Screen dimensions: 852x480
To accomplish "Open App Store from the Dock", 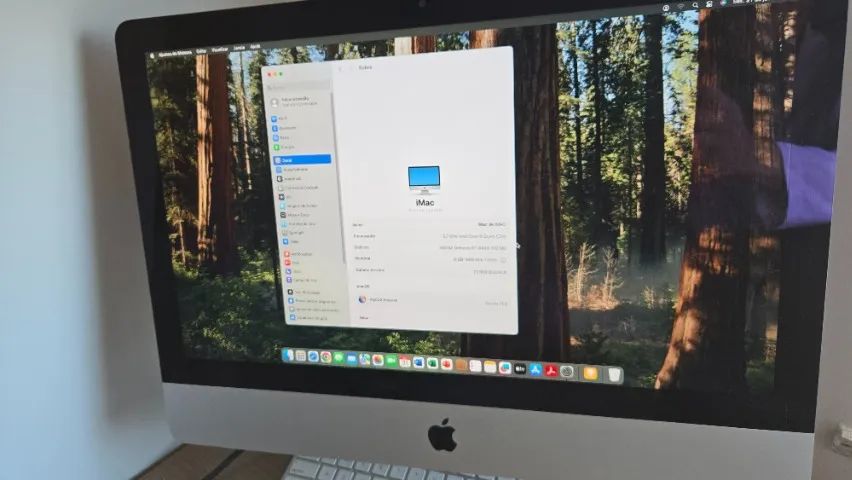I will [536, 370].
